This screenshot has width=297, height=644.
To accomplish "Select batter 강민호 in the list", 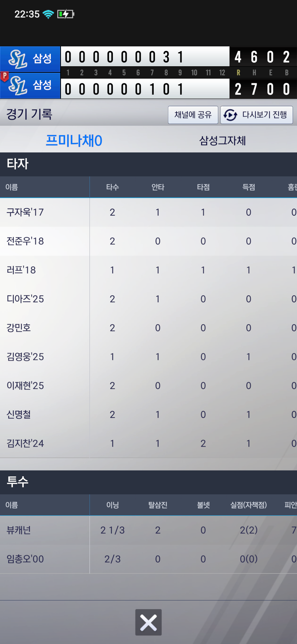I will [x=19, y=328].
